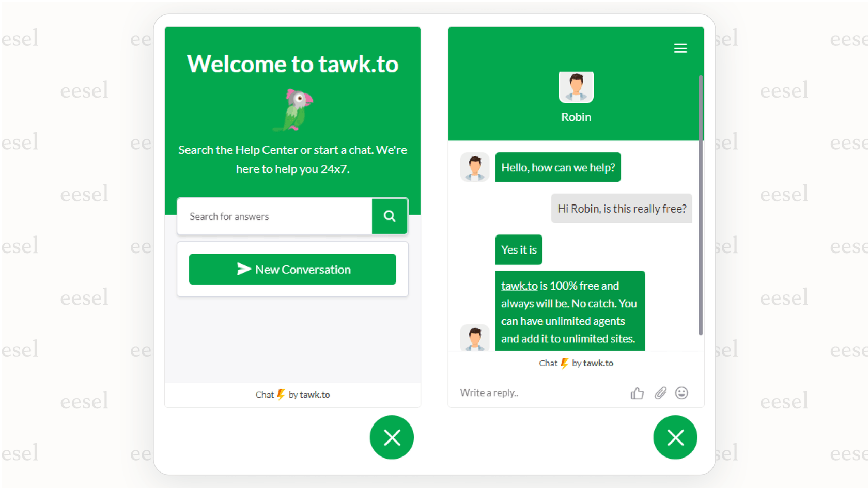Viewport: 868px width, 488px height.
Task: Click the 'Chat by tawk.to' branding link
Action: tap(292, 394)
